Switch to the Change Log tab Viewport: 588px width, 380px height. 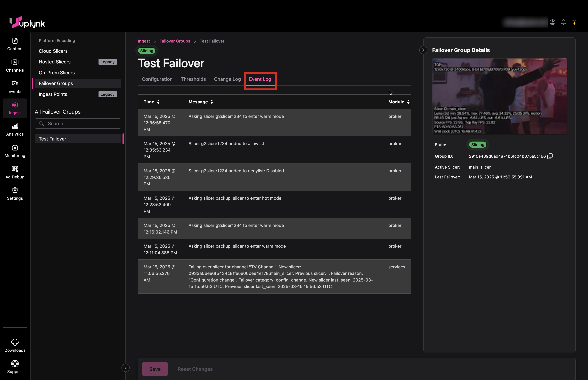pos(227,79)
